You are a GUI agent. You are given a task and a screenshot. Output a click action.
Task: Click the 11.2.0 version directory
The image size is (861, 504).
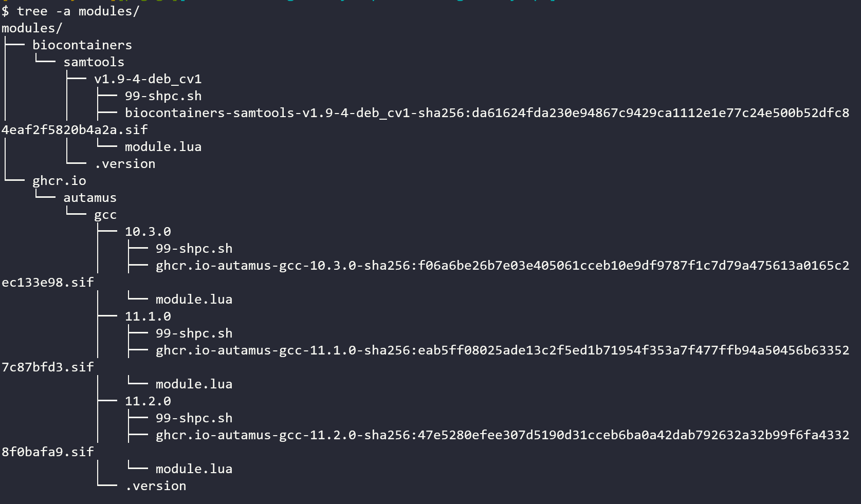(148, 401)
